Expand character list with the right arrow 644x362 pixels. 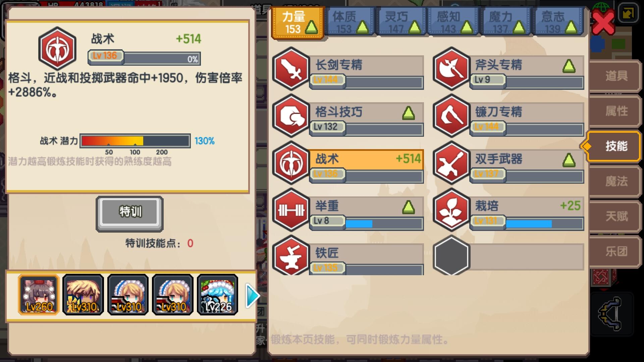[253, 295]
